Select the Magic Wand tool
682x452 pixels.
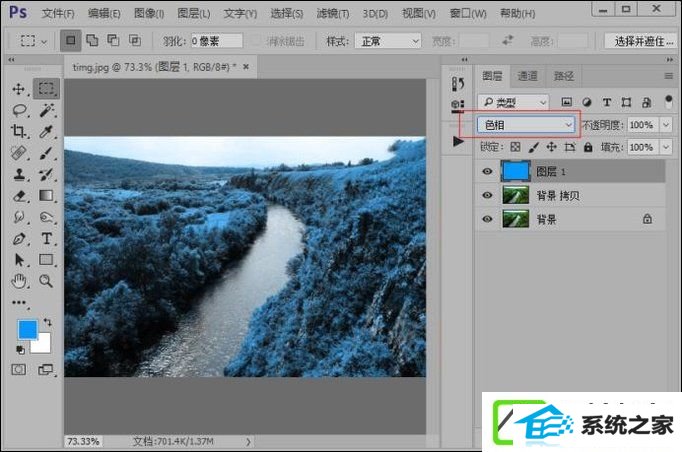pyautogui.click(x=47, y=110)
